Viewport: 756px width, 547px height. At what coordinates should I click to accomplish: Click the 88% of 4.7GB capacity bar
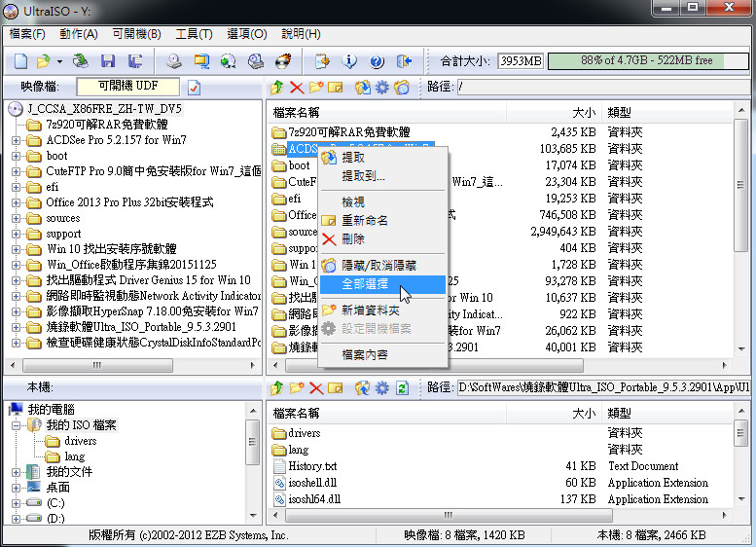point(648,60)
